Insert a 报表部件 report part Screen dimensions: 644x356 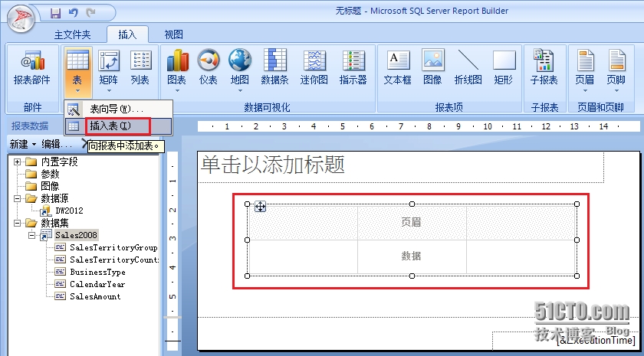[32, 67]
